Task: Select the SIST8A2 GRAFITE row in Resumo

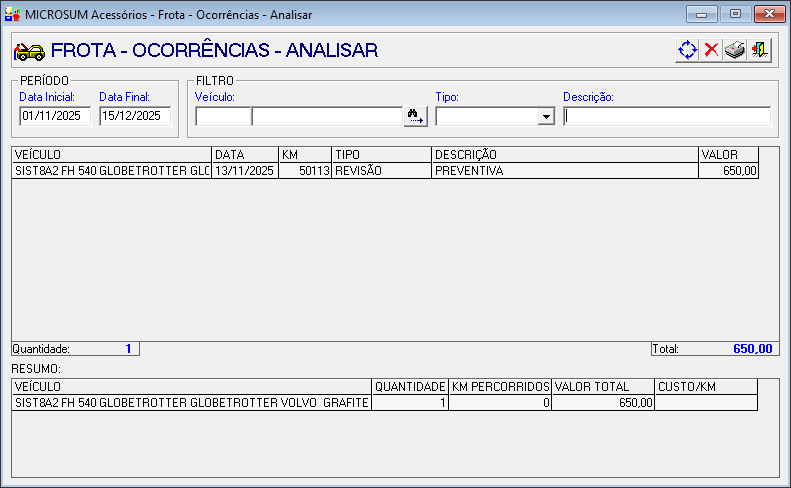Action: tap(192, 403)
